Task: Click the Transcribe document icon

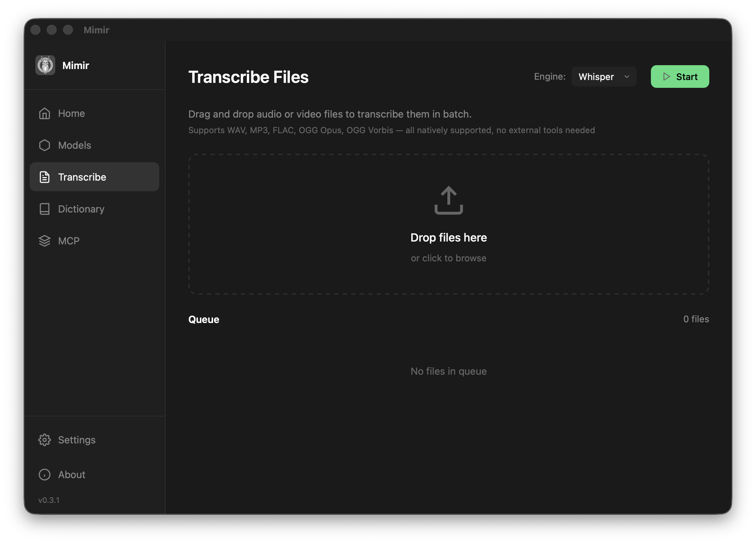Action: 45,177
